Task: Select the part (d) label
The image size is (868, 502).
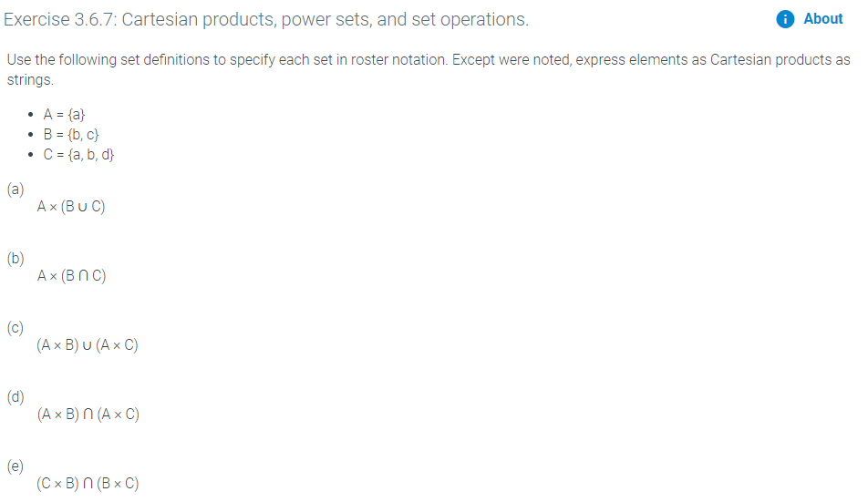Action: click(15, 397)
